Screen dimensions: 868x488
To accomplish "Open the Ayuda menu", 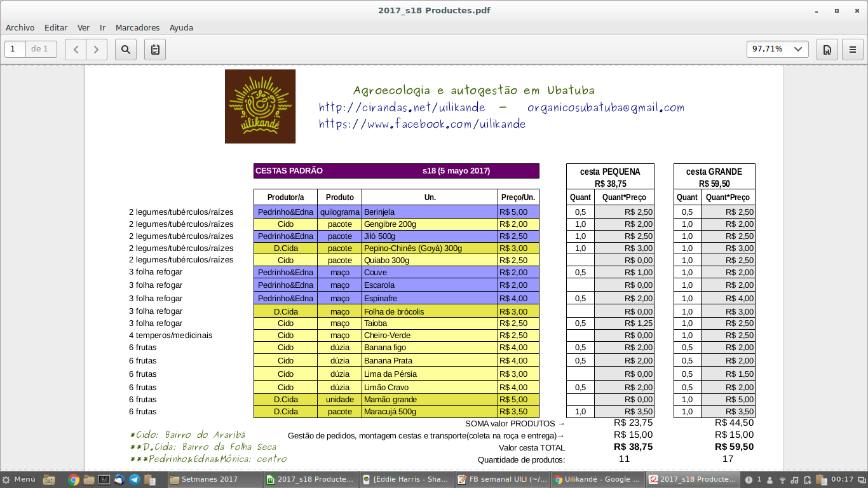I will 181,27.
